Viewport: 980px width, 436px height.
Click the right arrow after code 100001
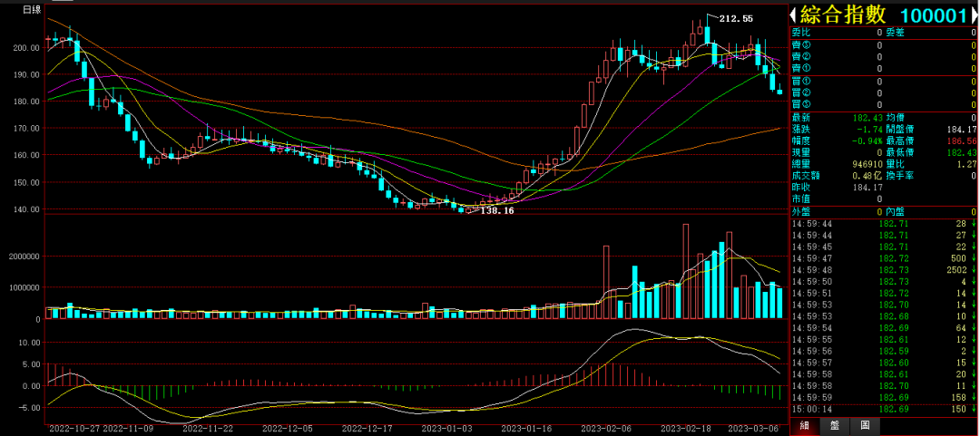point(973,15)
